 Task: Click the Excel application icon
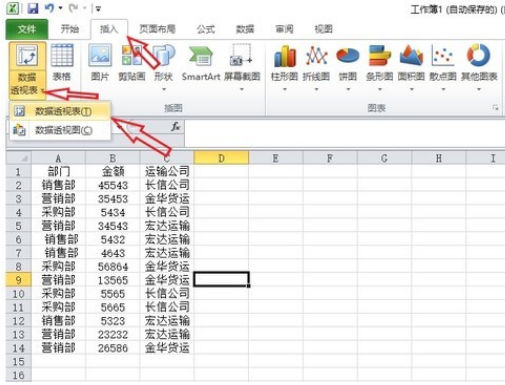point(13,8)
